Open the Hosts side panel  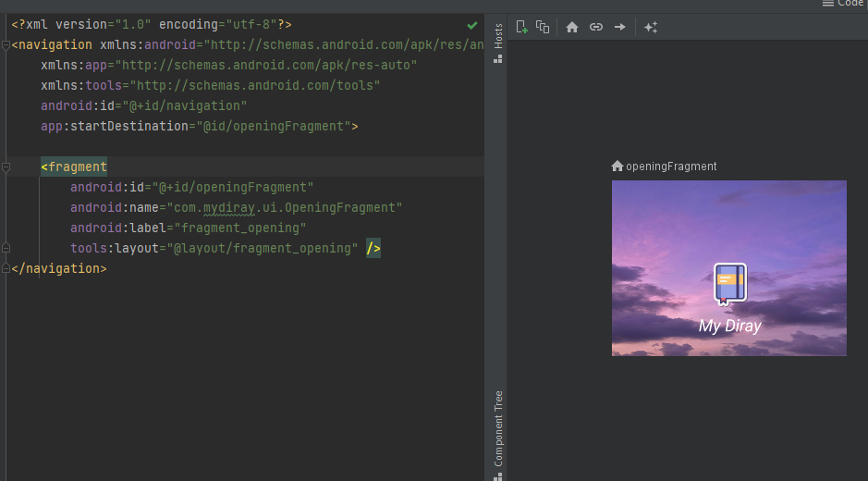tap(498, 43)
